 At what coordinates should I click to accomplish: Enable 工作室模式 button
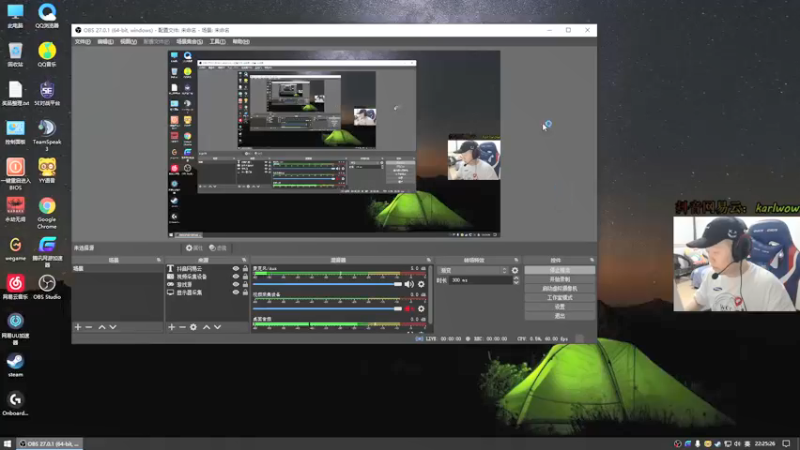point(560,298)
